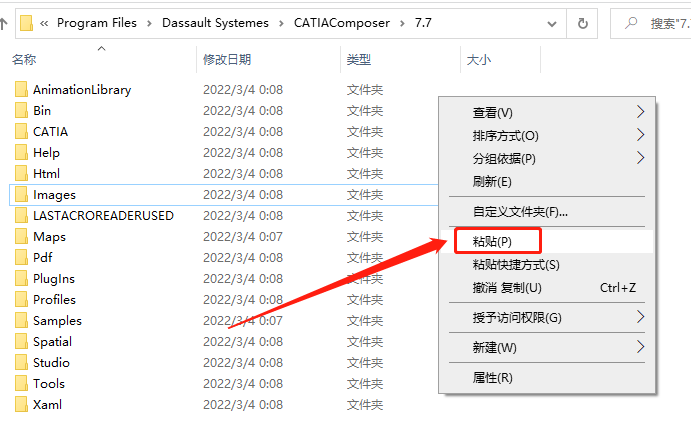The image size is (691, 434).
Task: Click the Tools row 文件夹 type cell
Action: coord(365,383)
